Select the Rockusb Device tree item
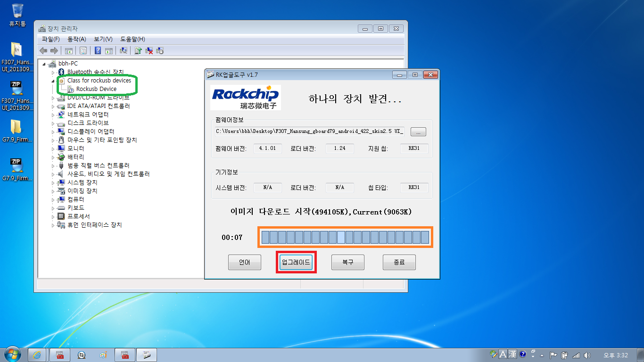This screenshot has width=644, height=362. 96,89
